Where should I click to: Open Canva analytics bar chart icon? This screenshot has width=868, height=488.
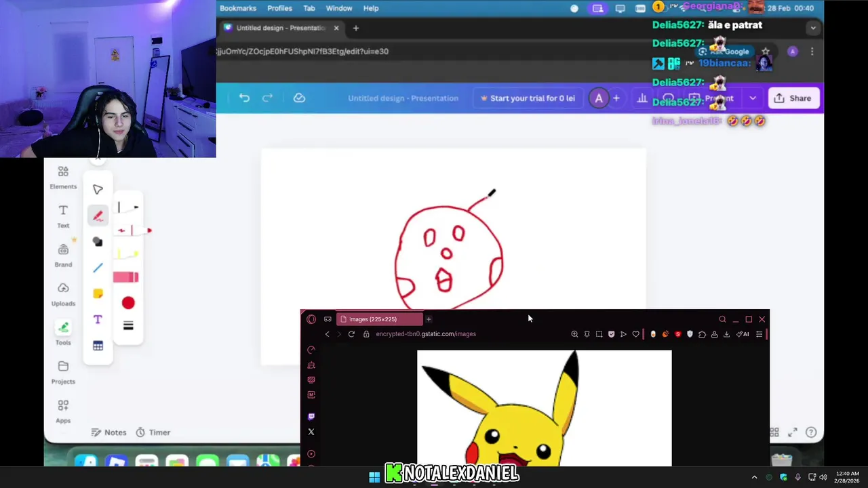pos(642,98)
